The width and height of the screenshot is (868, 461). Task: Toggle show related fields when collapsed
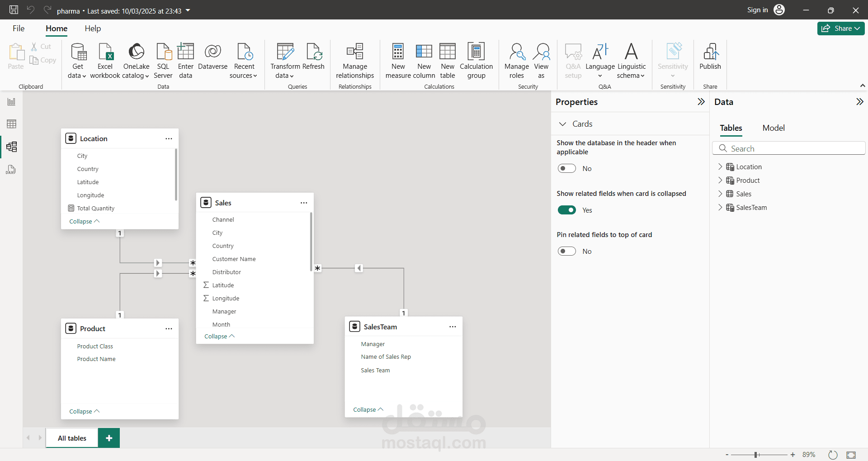click(566, 210)
